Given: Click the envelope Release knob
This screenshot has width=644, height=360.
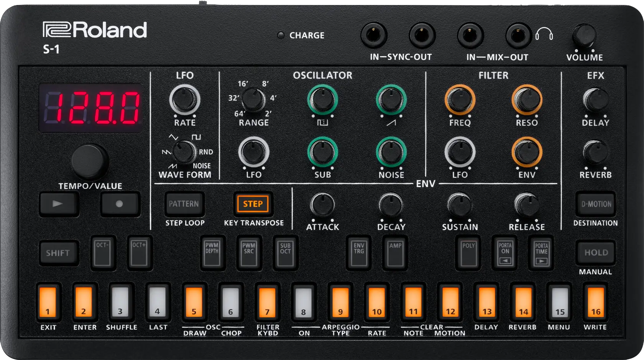Looking at the screenshot, I should [527, 204].
